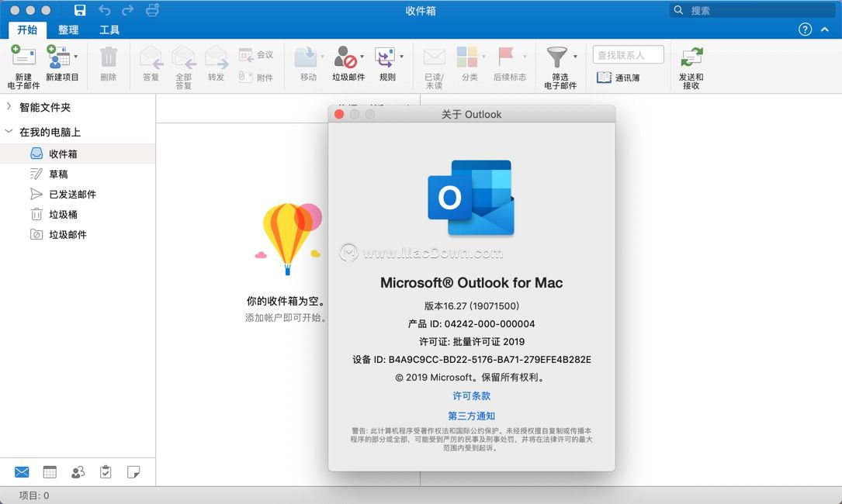Click the 设备 ID text in About dialog
Image resolution: width=842 pixels, height=504 pixels.
click(472, 360)
